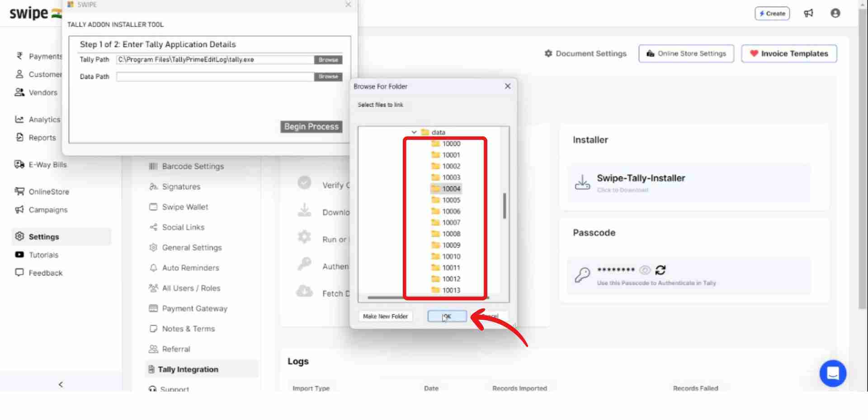Click Browse next to Tally Path
The height and width of the screenshot is (420, 868).
328,60
